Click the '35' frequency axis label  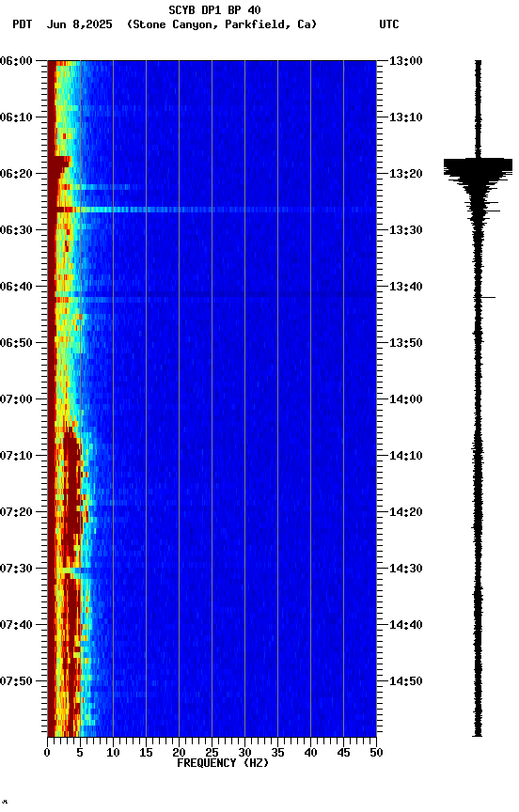click(x=277, y=753)
